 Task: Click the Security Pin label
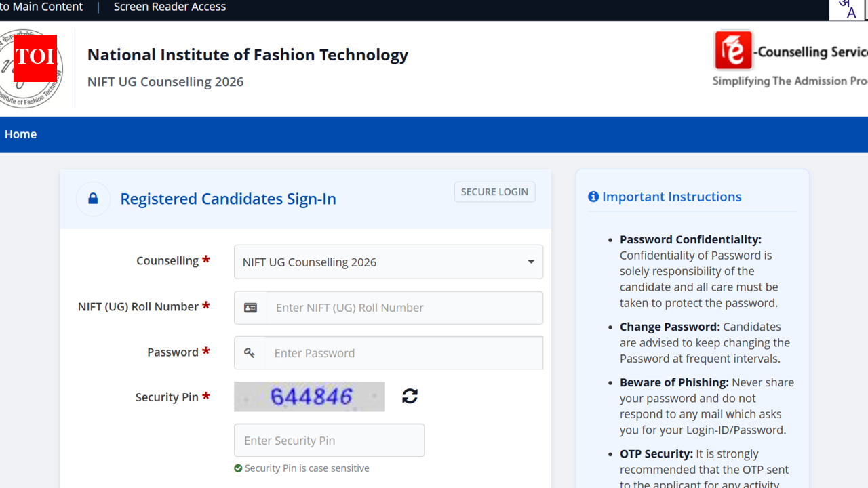coord(167,397)
